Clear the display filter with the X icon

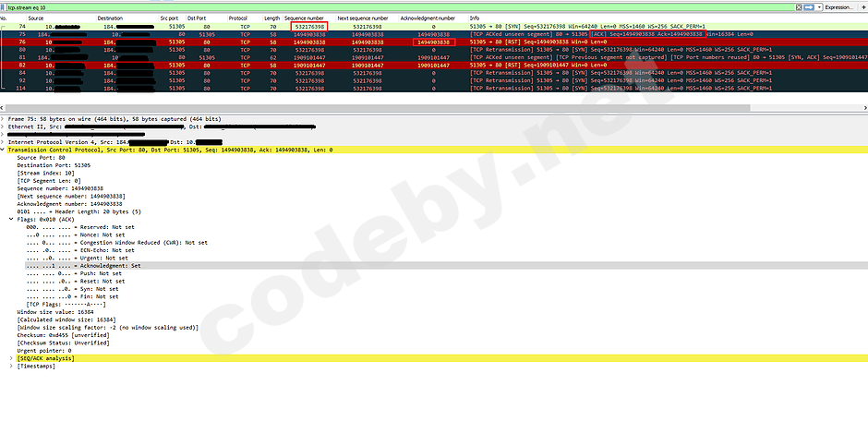click(799, 7)
